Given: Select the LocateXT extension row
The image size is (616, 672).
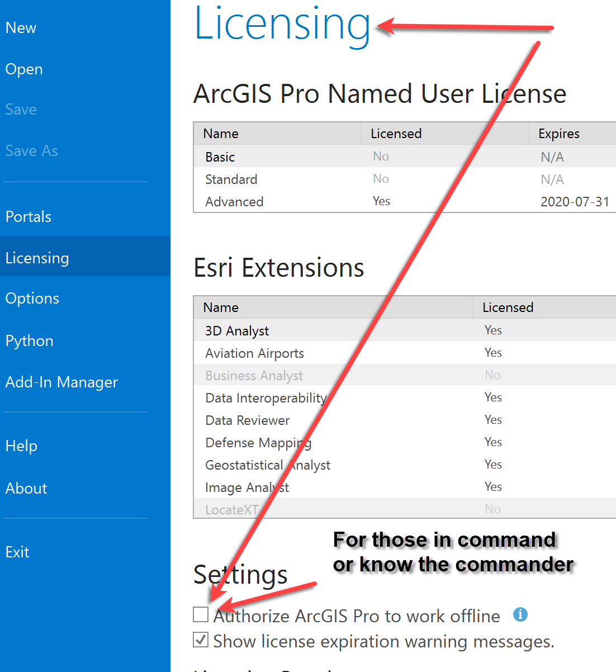Looking at the screenshot, I should click(x=405, y=508).
